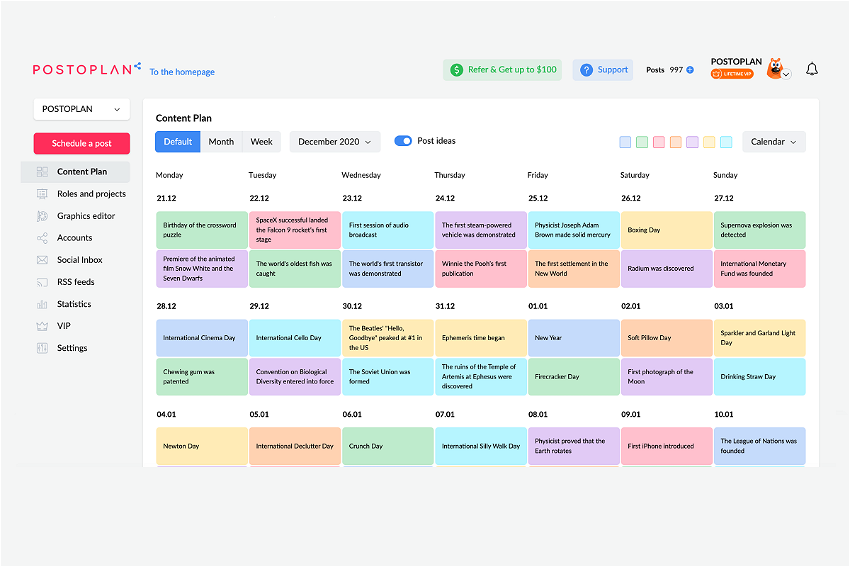Screen dimensions: 850x567
Task: Select the Month view option
Action: coord(221,142)
